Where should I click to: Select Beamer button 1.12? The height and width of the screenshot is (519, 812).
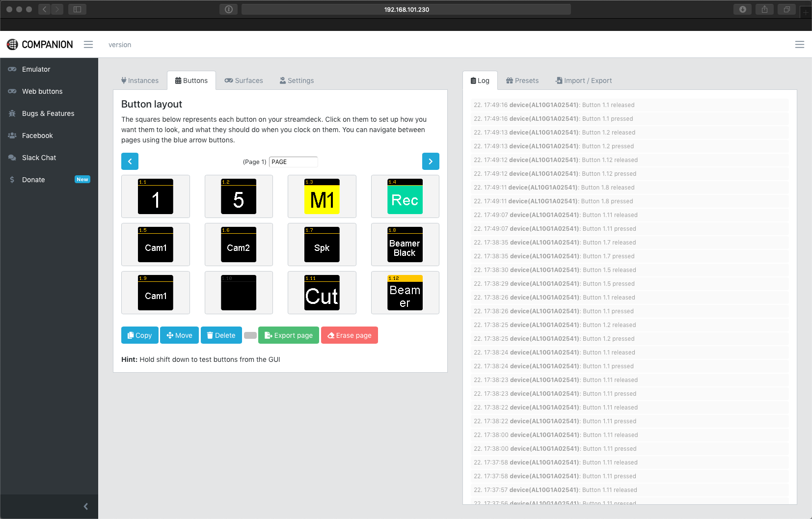click(x=405, y=293)
